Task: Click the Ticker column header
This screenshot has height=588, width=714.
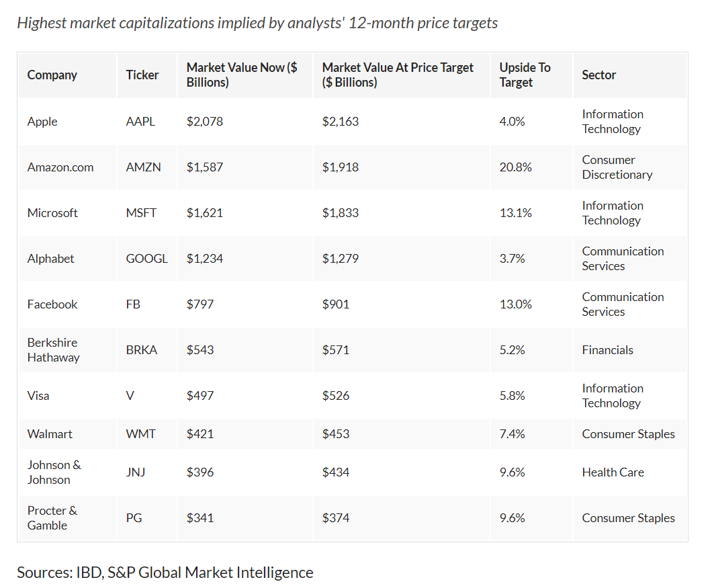Action: (142, 75)
